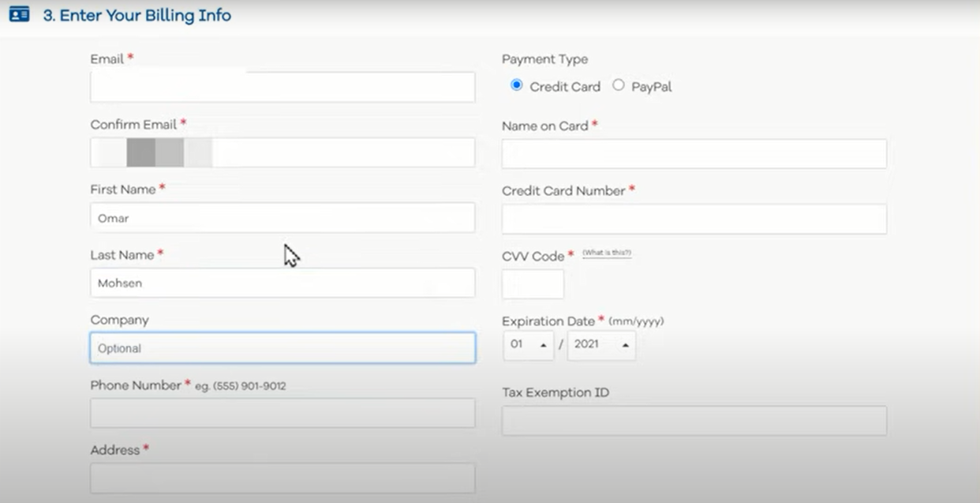980x503 pixels.
Task: Click the Address input field
Action: [x=282, y=478]
